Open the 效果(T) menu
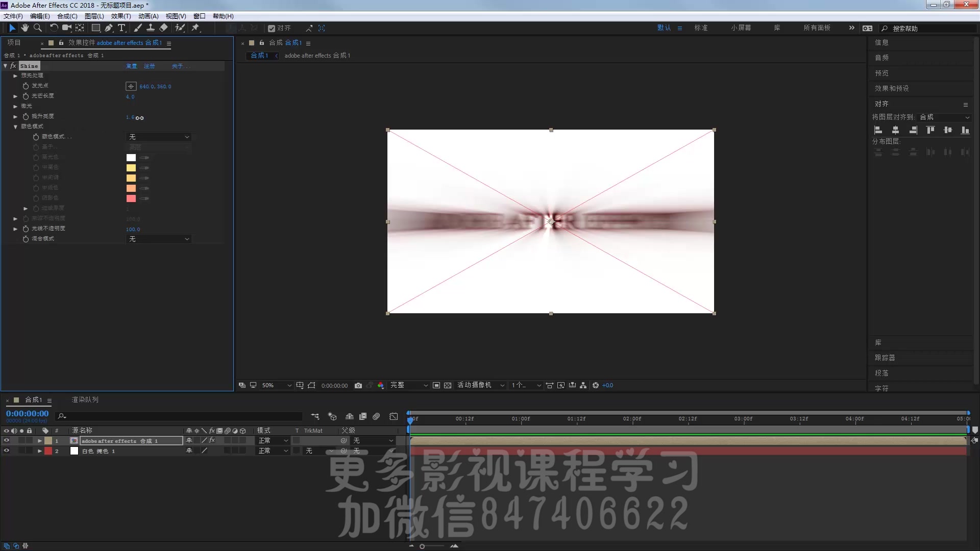The image size is (980, 551). point(121,16)
